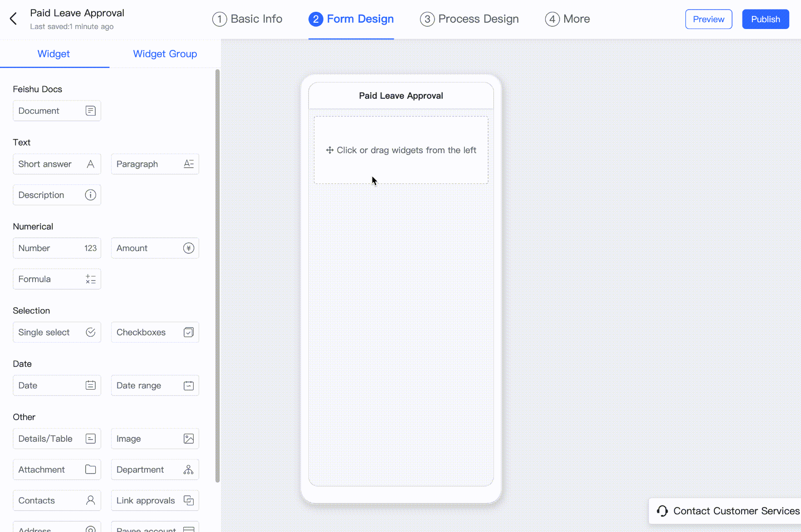Insert the Formula widget
This screenshot has height=532, width=801.
coord(57,279)
